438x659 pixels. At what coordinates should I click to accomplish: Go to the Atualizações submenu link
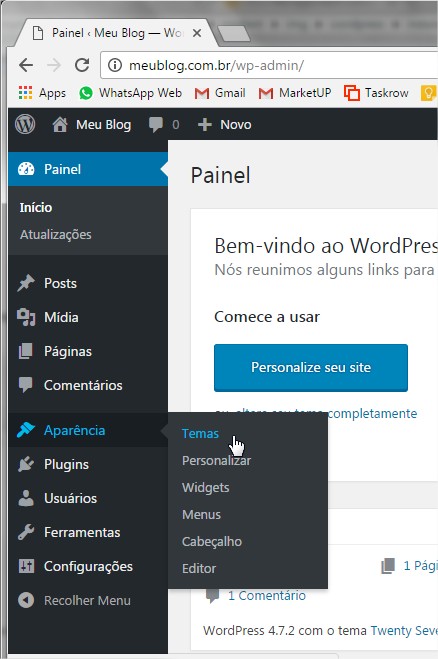55,234
